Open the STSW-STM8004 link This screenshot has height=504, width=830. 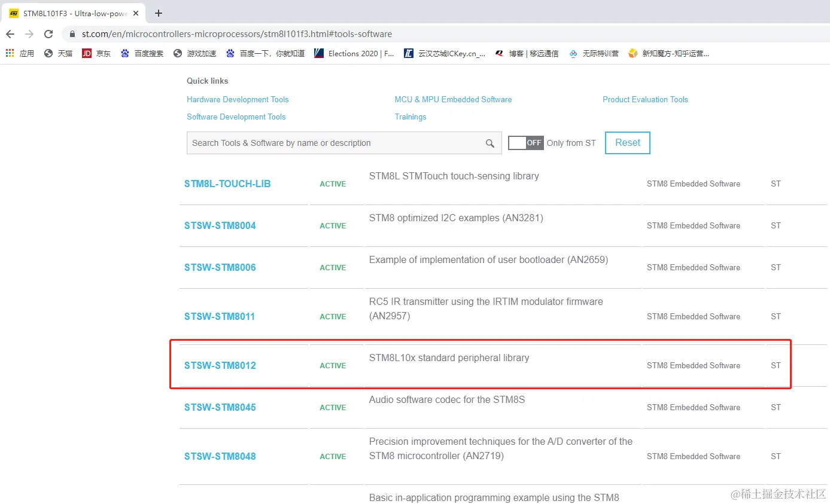click(220, 225)
